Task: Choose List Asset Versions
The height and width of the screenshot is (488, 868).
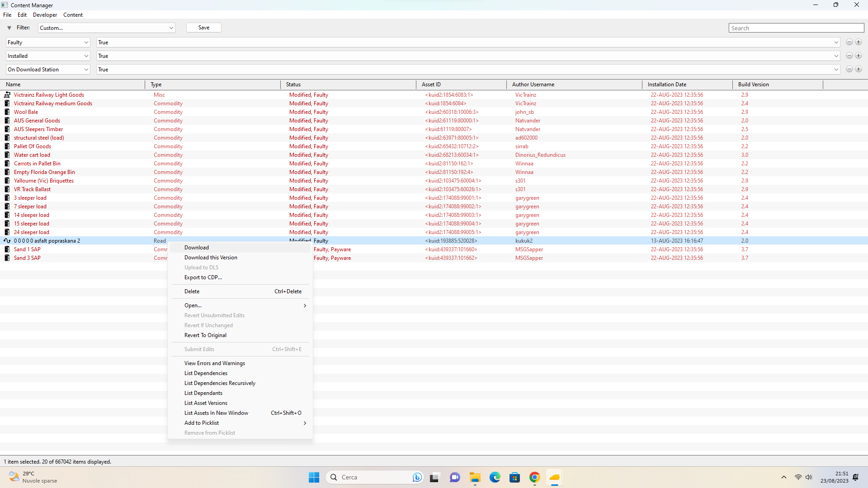Action: 240,403
